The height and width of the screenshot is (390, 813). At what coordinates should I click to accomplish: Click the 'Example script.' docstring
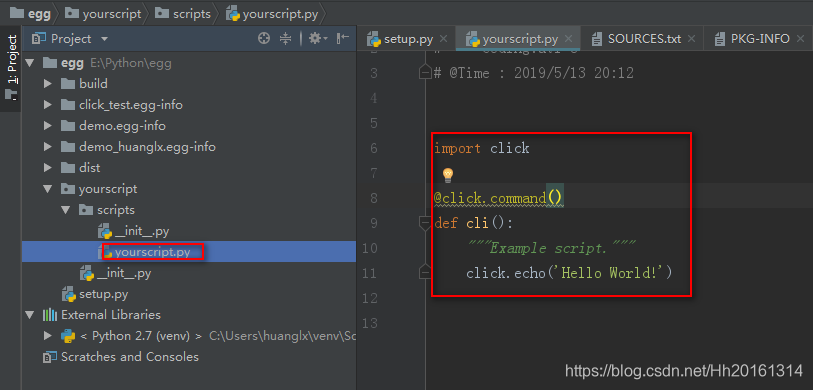[x=551, y=248]
